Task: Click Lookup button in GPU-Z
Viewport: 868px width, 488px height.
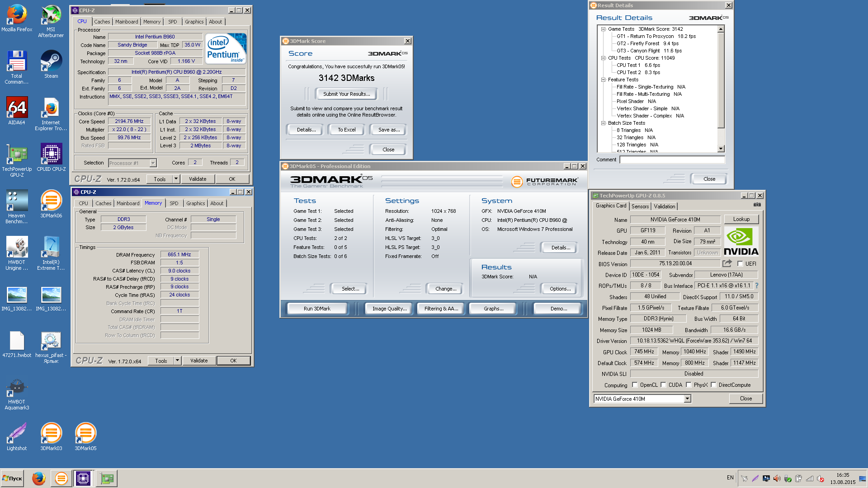Action: tap(741, 219)
